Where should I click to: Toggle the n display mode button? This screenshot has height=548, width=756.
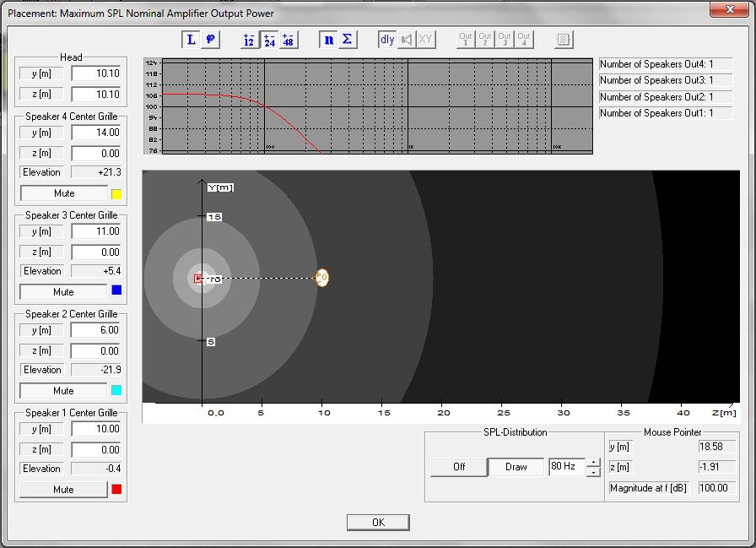[328, 40]
